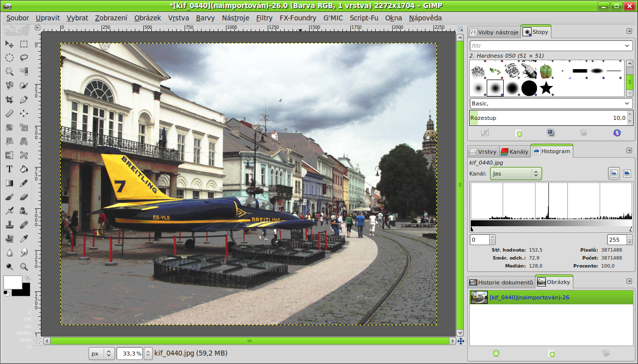
Task: Reset colors to default black and white
Action: (x=6, y=293)
